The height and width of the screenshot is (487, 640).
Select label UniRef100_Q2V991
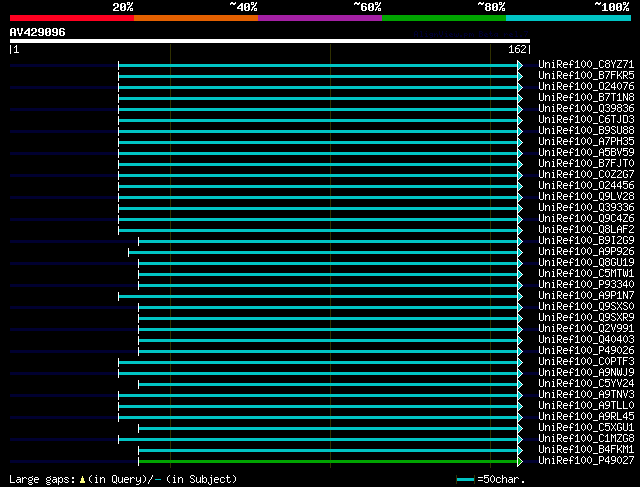click(x=586, y=329)
